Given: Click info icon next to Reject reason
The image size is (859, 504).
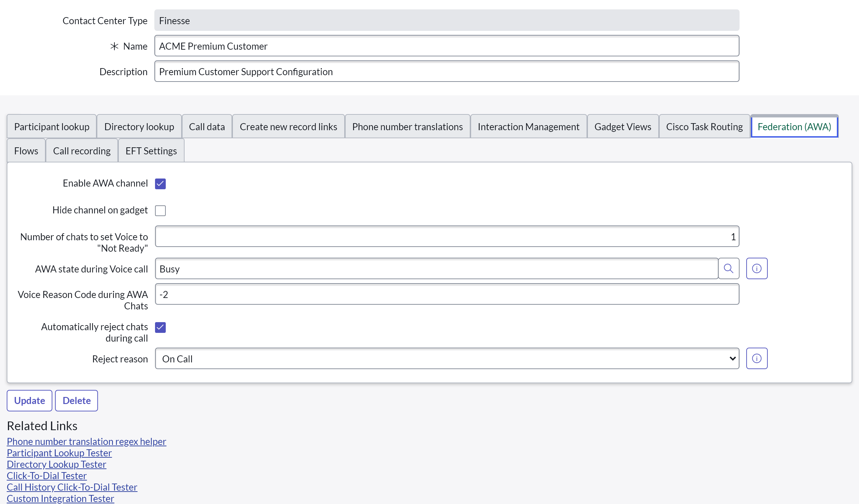Looking at the screenshot, I should [756, 358].
